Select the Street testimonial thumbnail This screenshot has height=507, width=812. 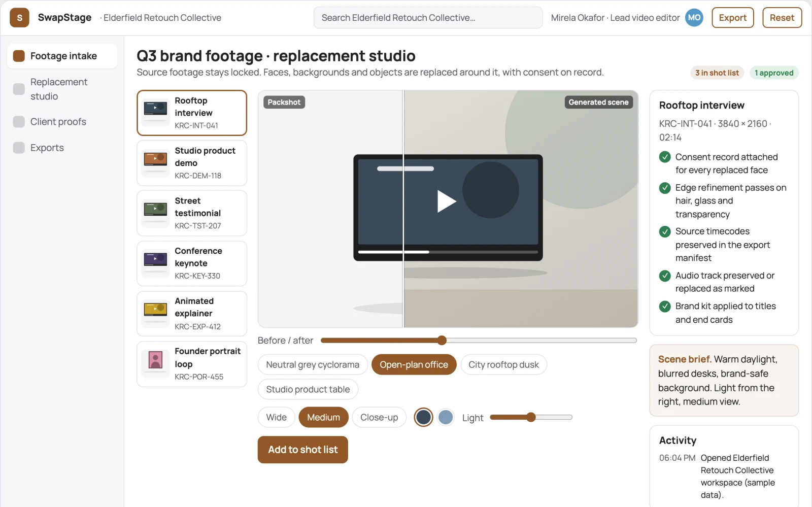coord(155,213)
